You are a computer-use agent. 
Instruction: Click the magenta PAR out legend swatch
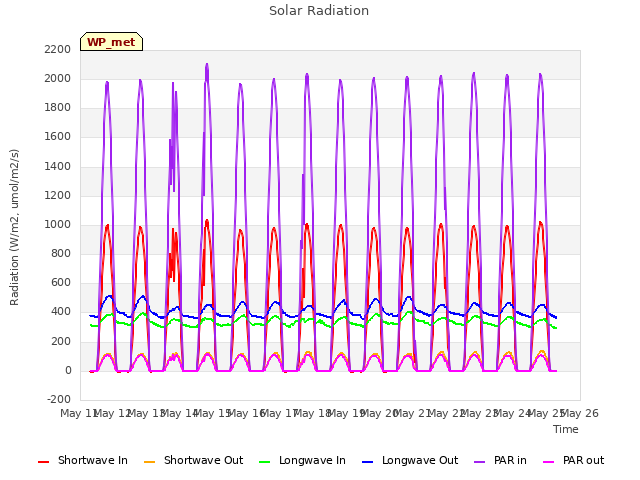pos(549,462)
